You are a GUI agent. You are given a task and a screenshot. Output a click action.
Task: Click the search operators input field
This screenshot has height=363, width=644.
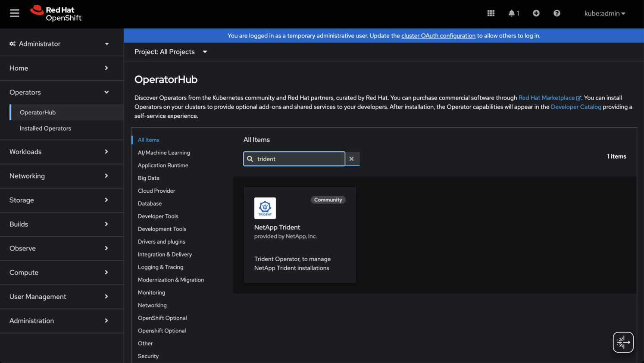coord(299,159)
